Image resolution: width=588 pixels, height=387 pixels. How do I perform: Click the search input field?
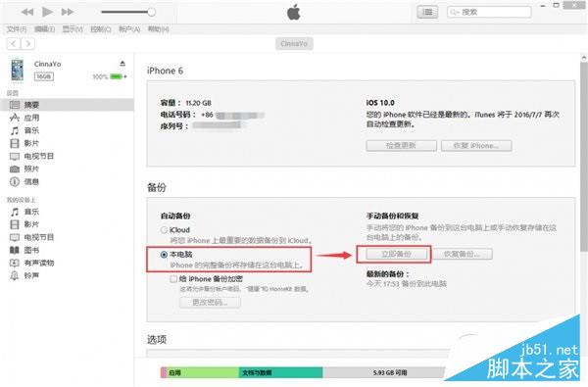click(489, 12)
